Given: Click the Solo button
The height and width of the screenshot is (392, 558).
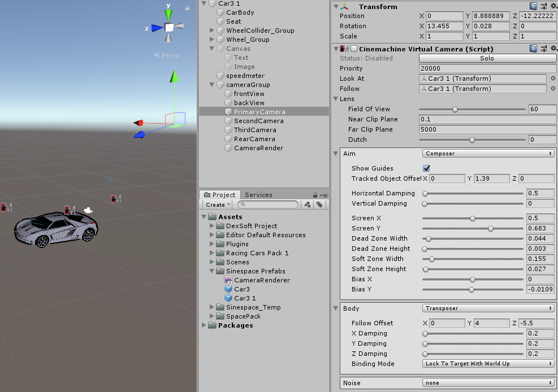Looking at the screenshot, I should pyautogui.click(x=487, y=58).
